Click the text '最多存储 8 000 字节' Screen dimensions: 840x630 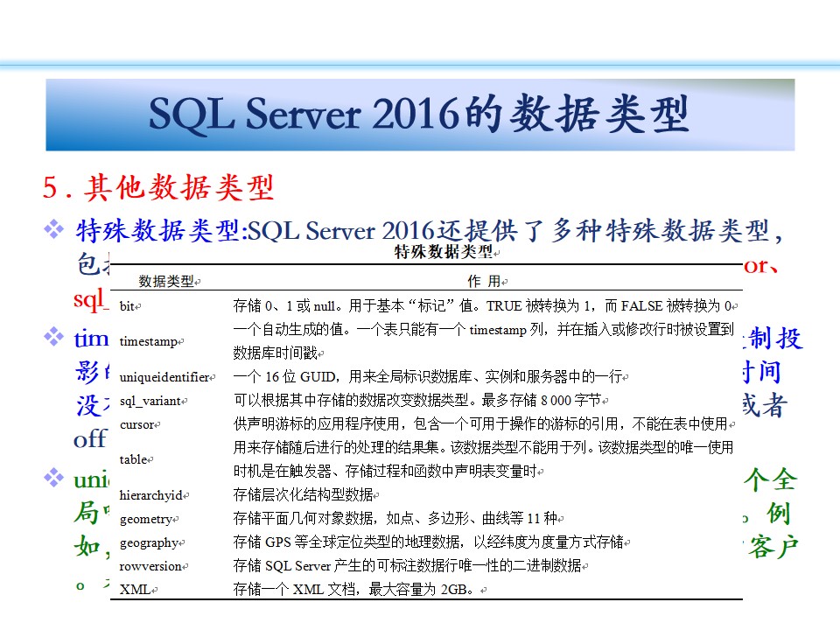pyautogui.click(x=542, y=400)
